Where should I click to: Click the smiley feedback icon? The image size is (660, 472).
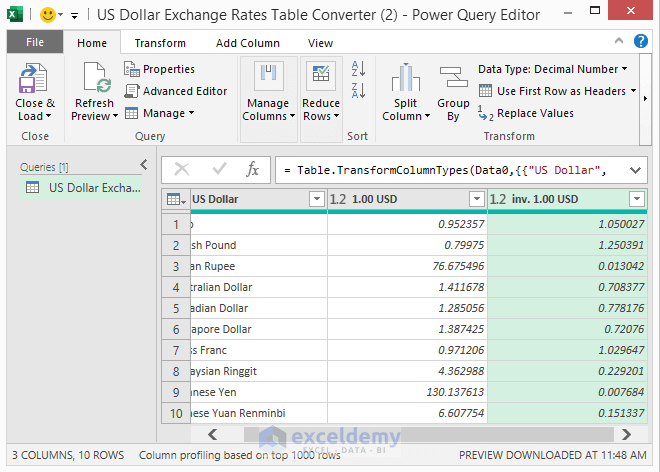coord(48,15)
